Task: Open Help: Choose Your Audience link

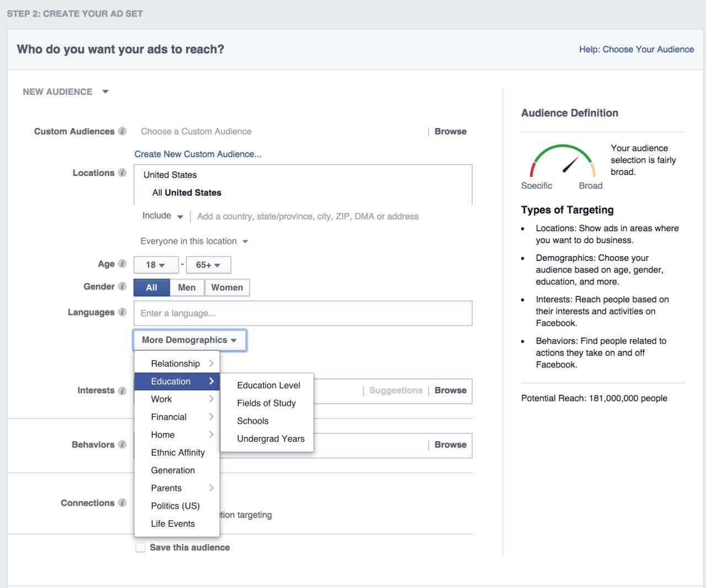Action: coord(636,49)
